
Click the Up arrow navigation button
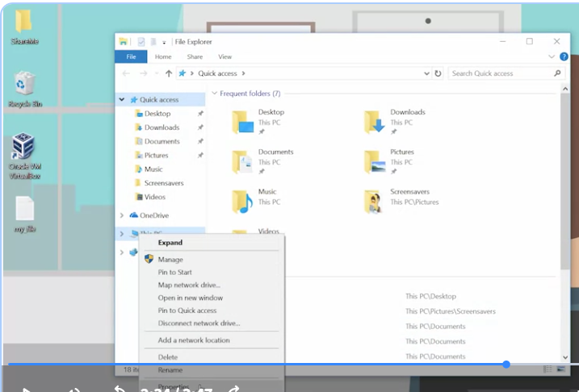(169, 73)
